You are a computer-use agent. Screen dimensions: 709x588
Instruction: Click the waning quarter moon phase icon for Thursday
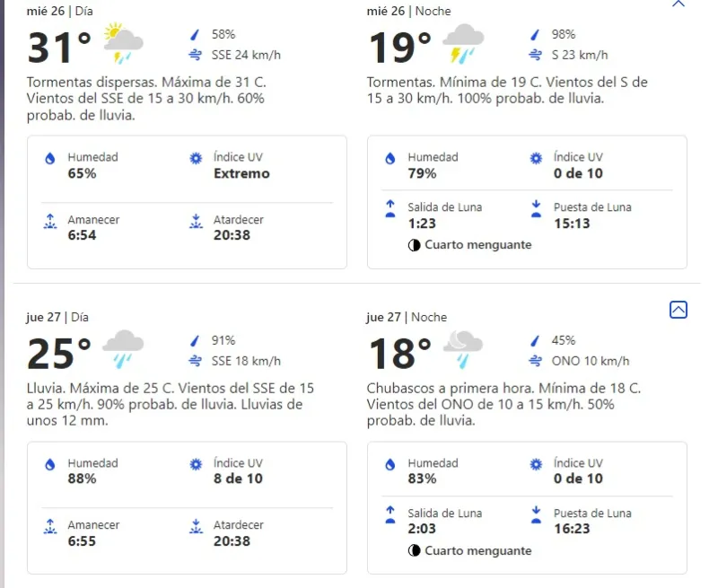pos(414,551)
